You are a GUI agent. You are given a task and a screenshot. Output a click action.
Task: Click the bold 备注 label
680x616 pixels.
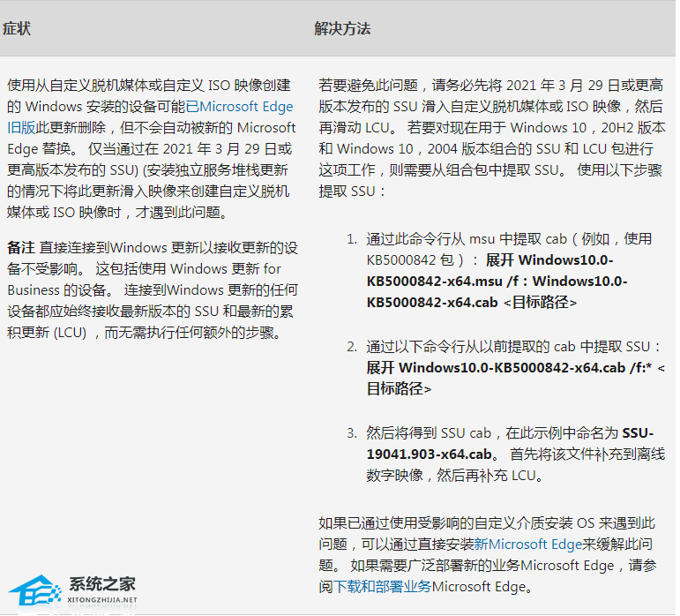(21, 246)
